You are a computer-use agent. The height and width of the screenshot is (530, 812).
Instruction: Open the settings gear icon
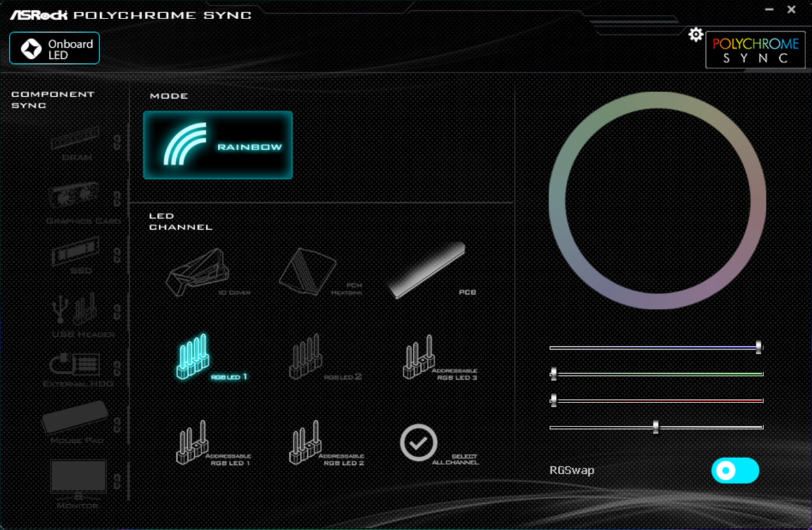(696, 34)
